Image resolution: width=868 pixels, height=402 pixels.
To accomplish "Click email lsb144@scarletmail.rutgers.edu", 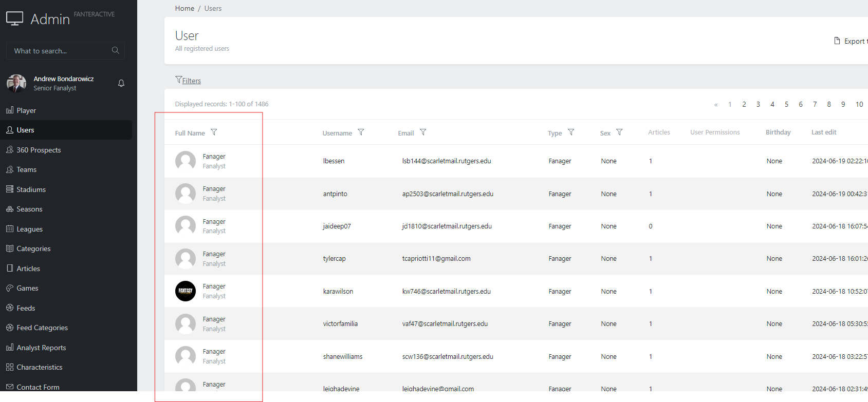I will [x=447, y=161].
